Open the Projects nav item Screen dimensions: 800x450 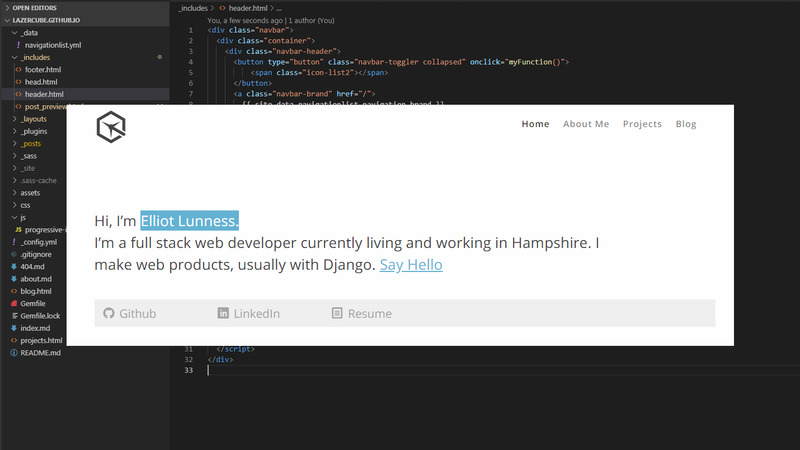click(642, 124)
